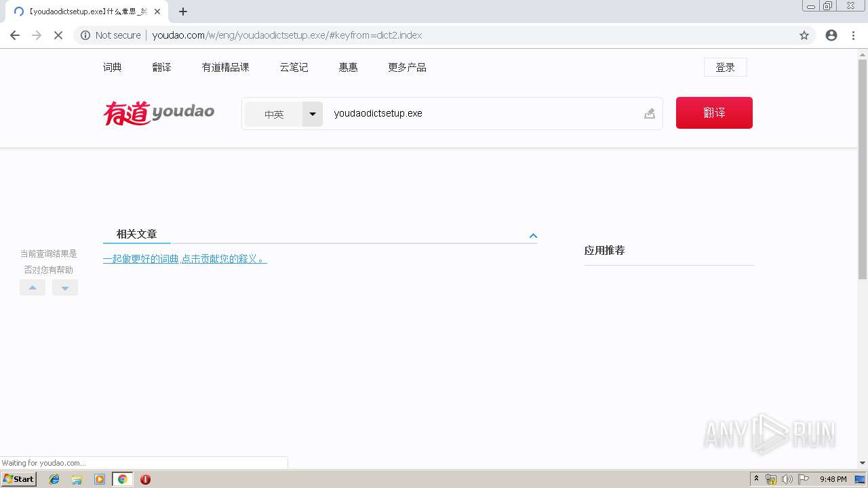Open the red antivirus taskbar icon
This screenshot has width=868, height=488.
click(x=145, y=479)
